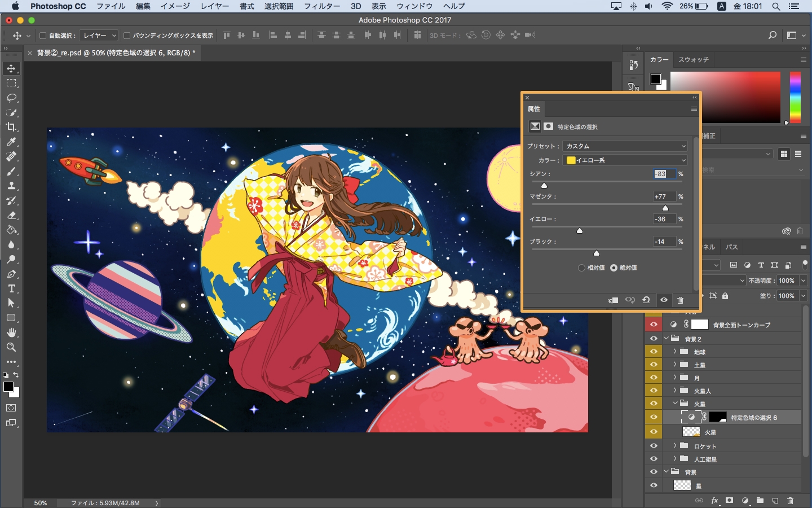Activate the Zoom tool
Image resolution: width=812 pixels, height=508 pixels.
pyautogui.click(x=11, y=347)
